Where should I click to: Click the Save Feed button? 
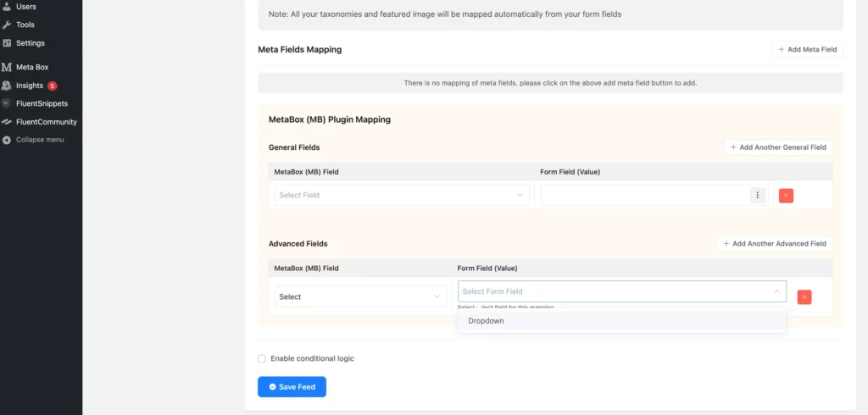[292, 387]
